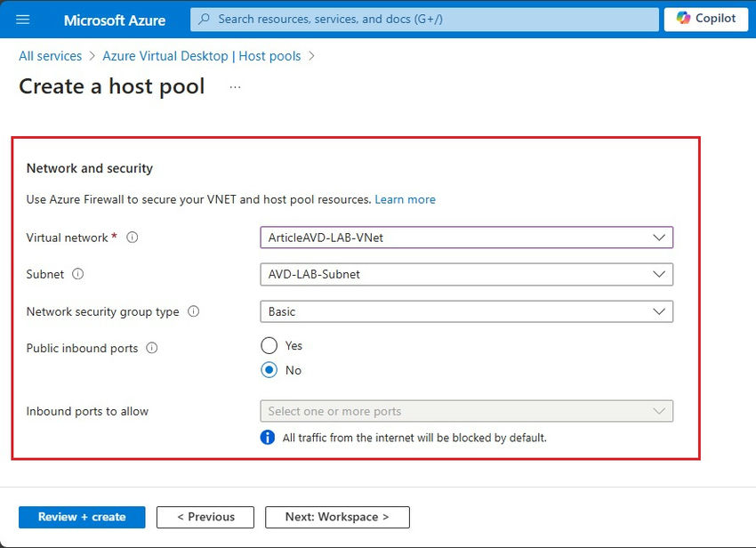Click the search magnifier icon
Image resolution: width=756 pixels, height=548 pixels.
pyautogui.click(x=202, y=19)
